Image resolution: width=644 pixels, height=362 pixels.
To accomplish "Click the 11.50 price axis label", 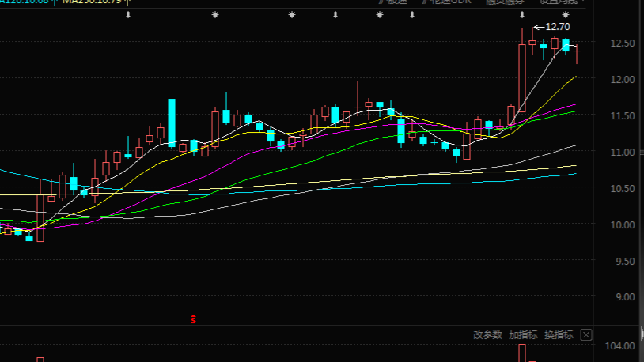I will (x=623, y=116).
